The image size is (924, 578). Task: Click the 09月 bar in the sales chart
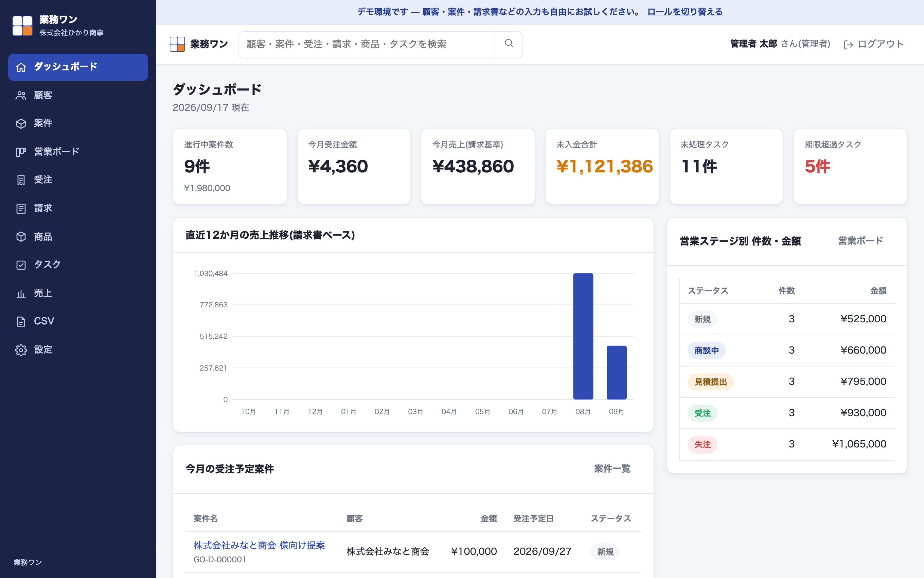point(617,373)
